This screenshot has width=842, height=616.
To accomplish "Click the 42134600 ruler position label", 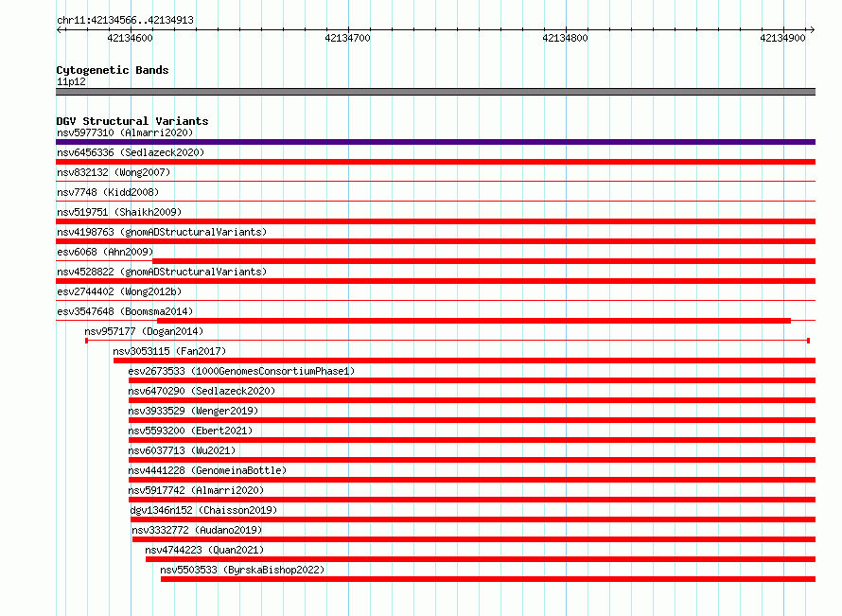I will point(130,38).
